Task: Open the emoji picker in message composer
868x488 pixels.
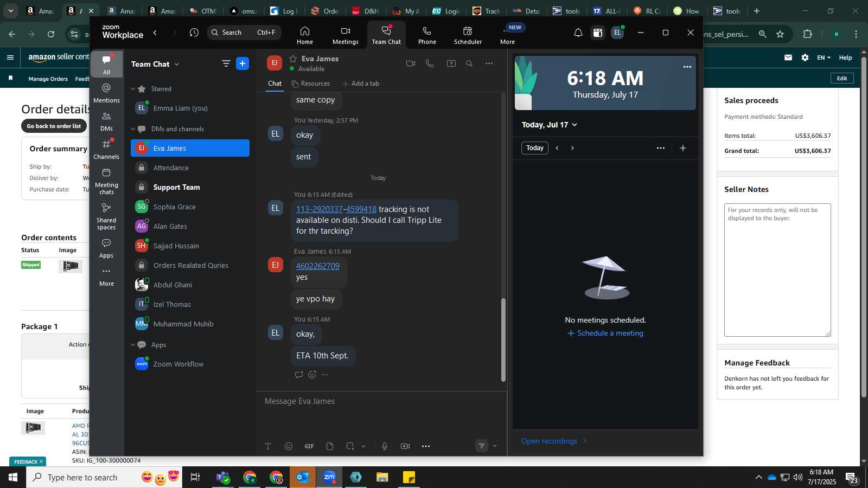Action: [289, 446]
